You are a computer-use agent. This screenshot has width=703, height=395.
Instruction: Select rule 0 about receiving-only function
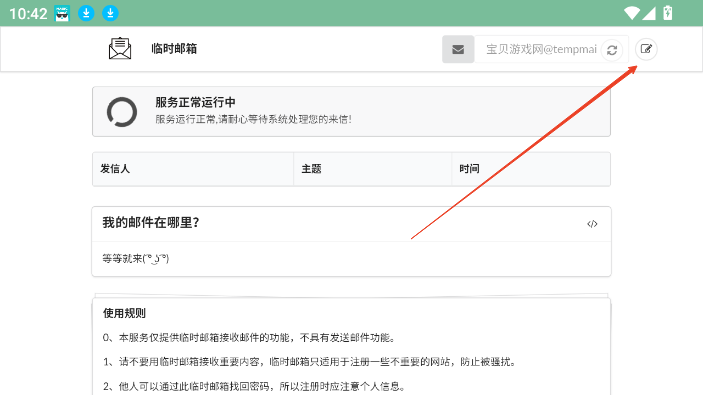coord(249,338)
